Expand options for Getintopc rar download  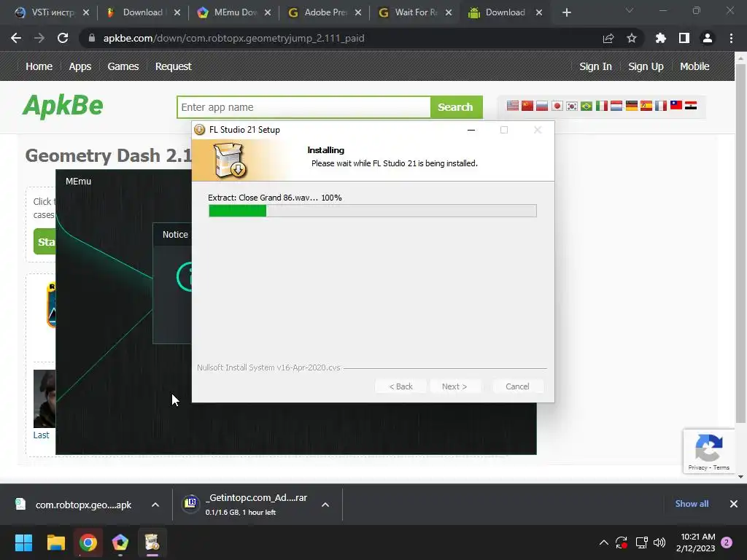pyautogui.click(x=325, y=505)
